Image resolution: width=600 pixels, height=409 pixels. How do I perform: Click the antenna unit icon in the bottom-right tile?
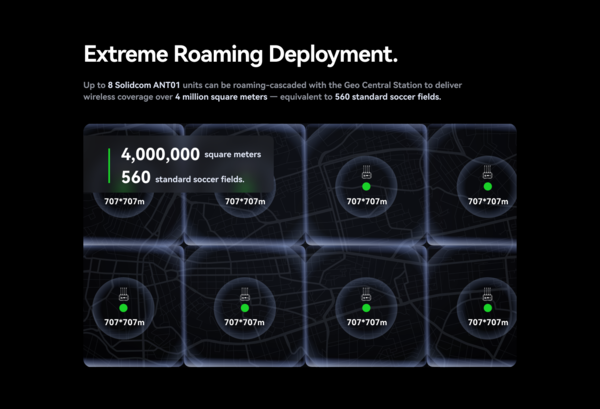[x=488, y=294]
